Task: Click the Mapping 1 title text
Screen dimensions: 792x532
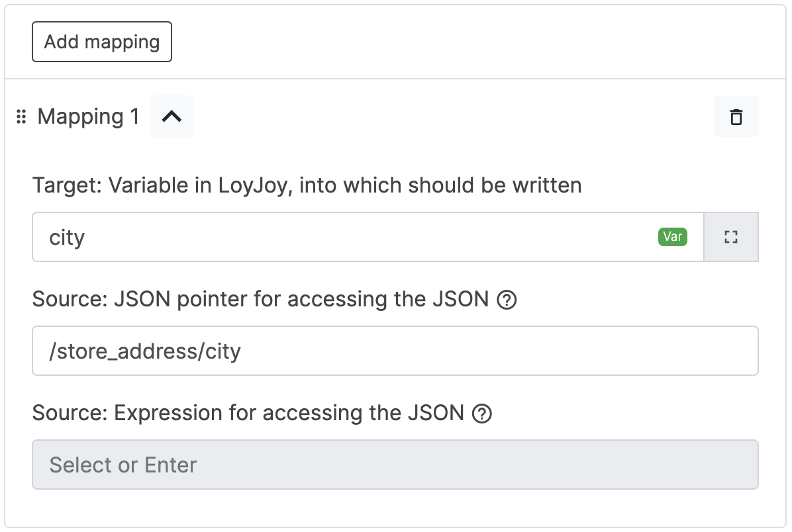Action: pyautogui.click(x=88, y=117)
